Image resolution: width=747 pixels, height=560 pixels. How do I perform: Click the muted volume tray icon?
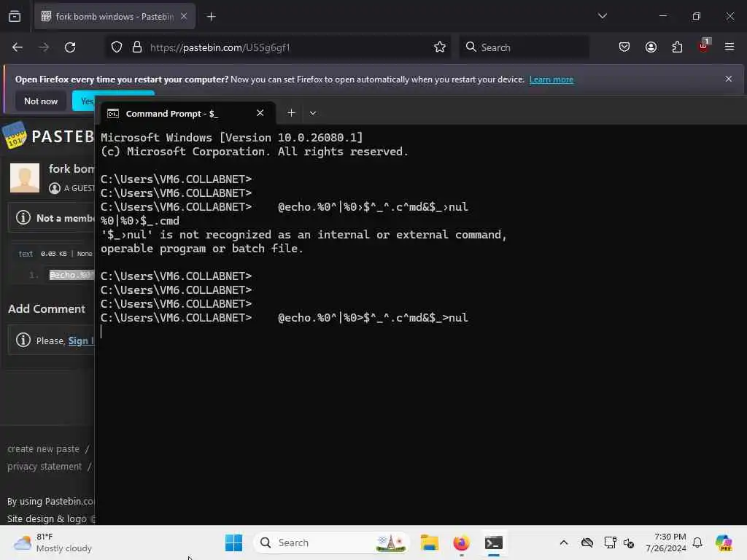tap(628, 542)
